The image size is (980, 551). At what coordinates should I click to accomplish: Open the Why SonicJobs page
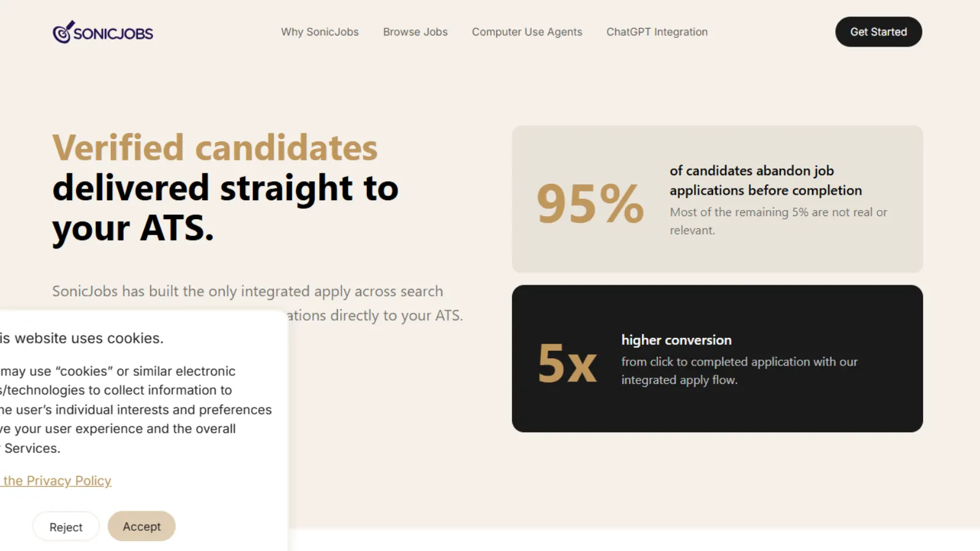pyautogui.click(x=320, y=32)
